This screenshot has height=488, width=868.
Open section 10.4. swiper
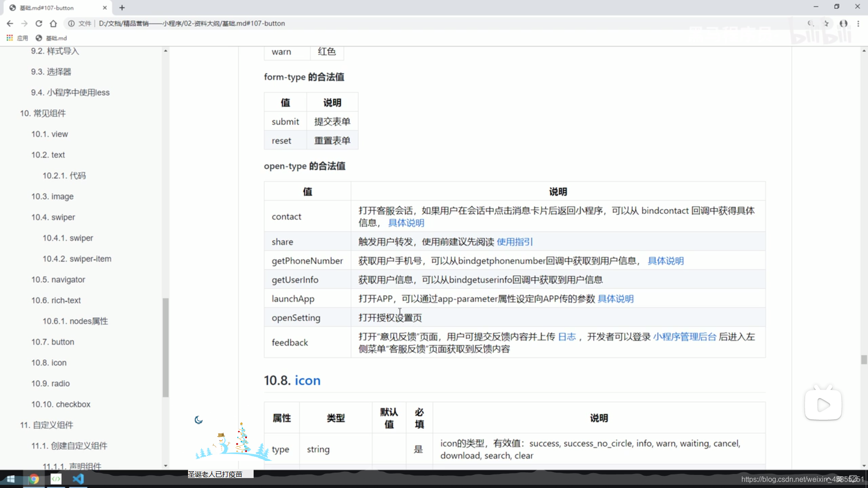coord(53,217)
